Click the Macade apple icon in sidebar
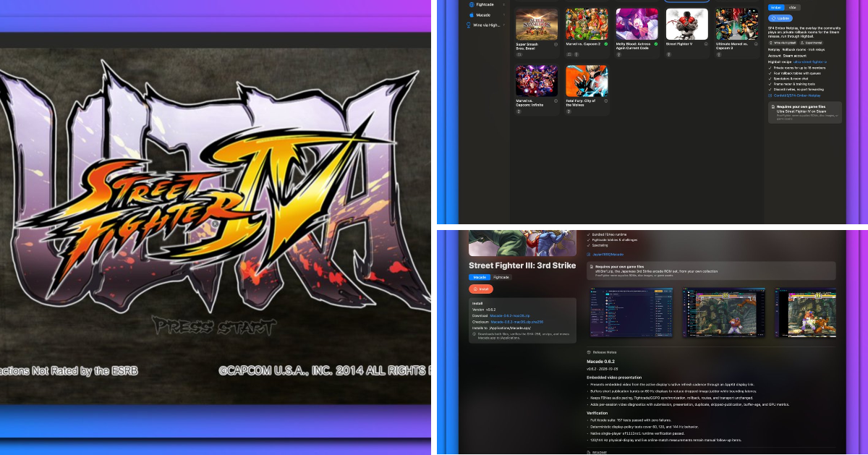 (x=472, y=14)
